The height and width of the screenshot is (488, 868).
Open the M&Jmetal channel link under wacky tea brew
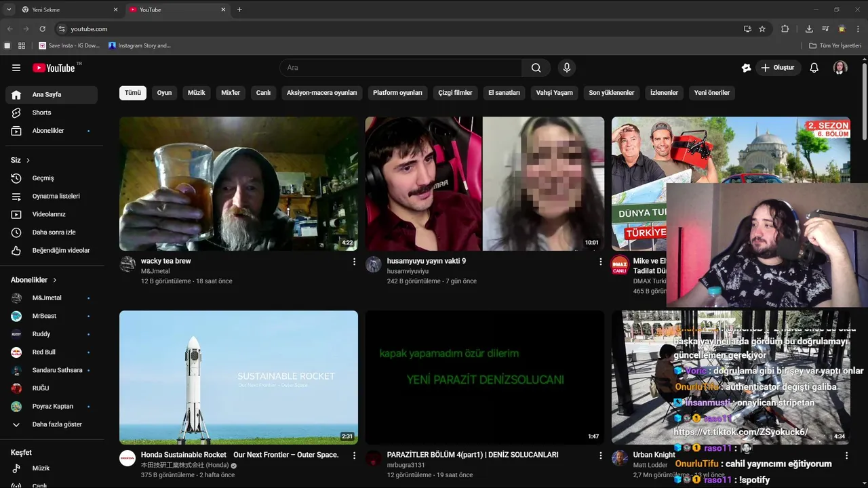(x=155, y=271)
